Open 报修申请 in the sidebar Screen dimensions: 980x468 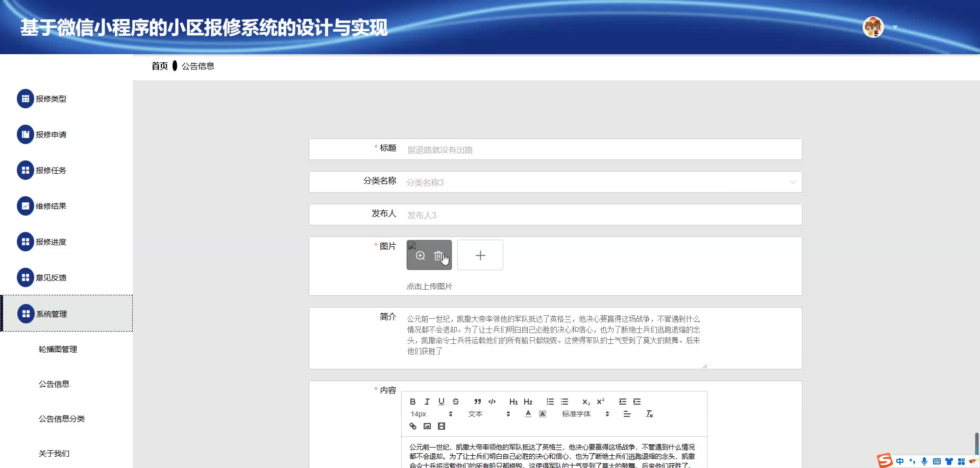click(51, 135)
